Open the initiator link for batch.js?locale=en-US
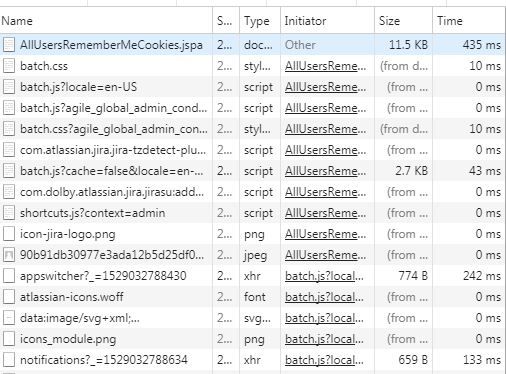 point(325,87)
